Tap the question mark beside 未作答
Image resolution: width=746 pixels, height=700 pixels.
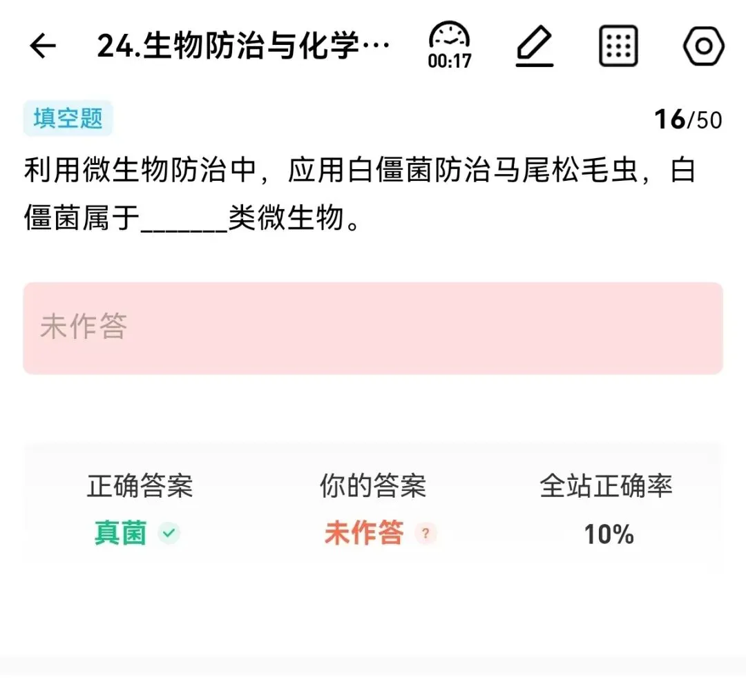coord(425,533)
